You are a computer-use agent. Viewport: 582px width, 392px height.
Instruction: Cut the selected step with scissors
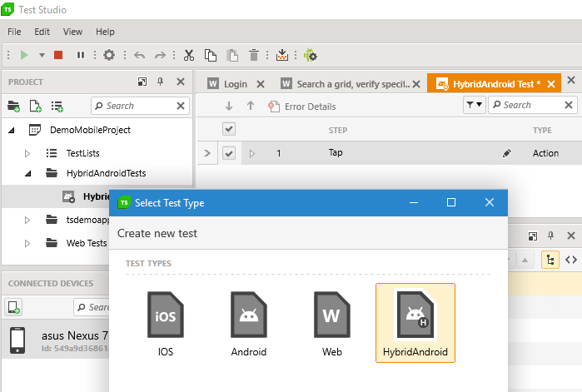point(189,55)
